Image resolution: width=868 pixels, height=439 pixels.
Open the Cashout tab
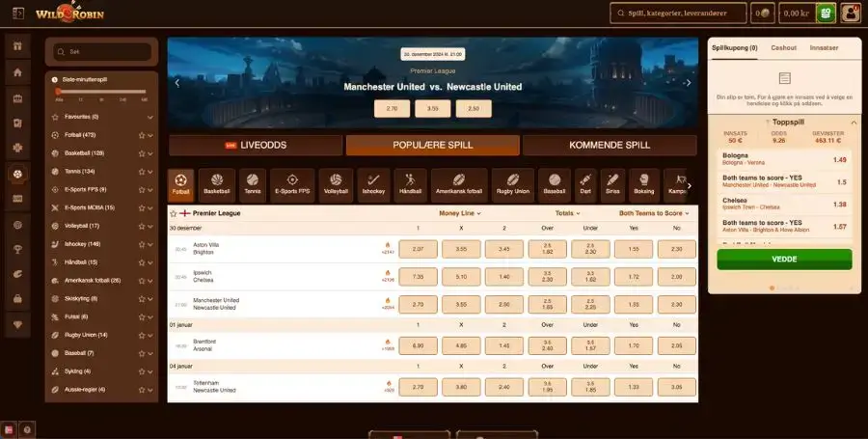(x=784, y=48)
